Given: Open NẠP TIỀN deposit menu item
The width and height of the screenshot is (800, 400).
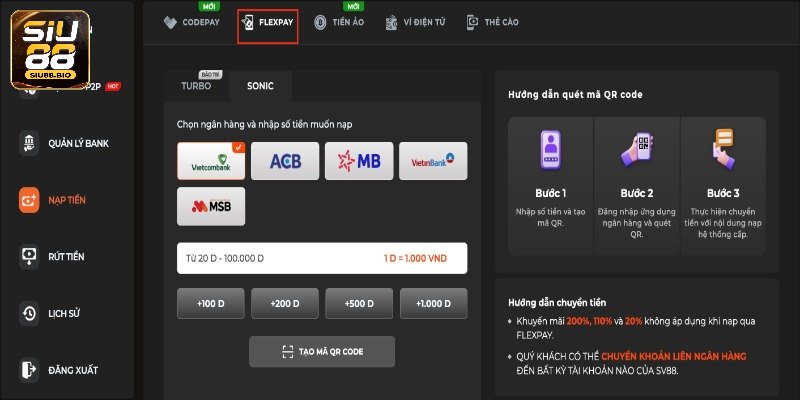Looking at the screenshot, I should (x=52, y=200).
